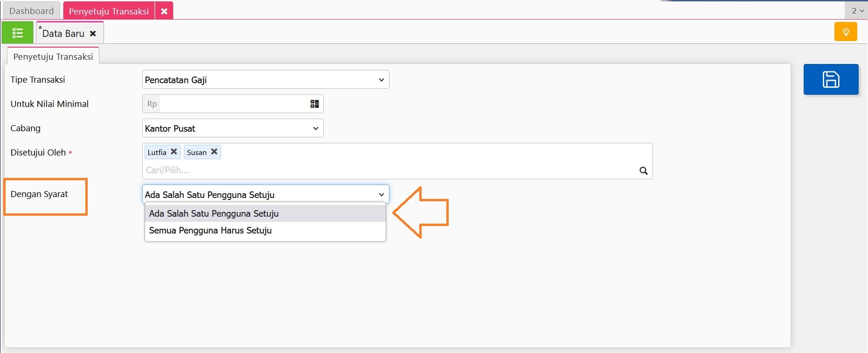Click the blue save diskette button
This screenshot has height=353, width=868.
[x=830, y=79]
